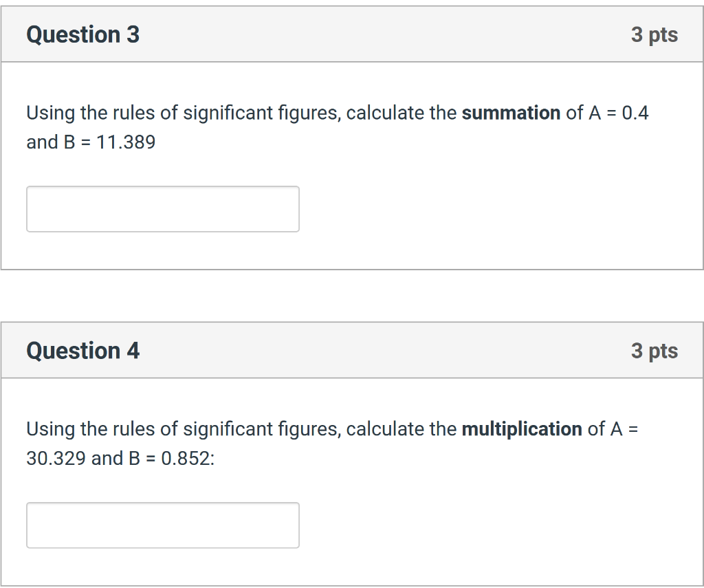Select the Question 4 header
Viewport: 704px width, 588px height.
82,350
